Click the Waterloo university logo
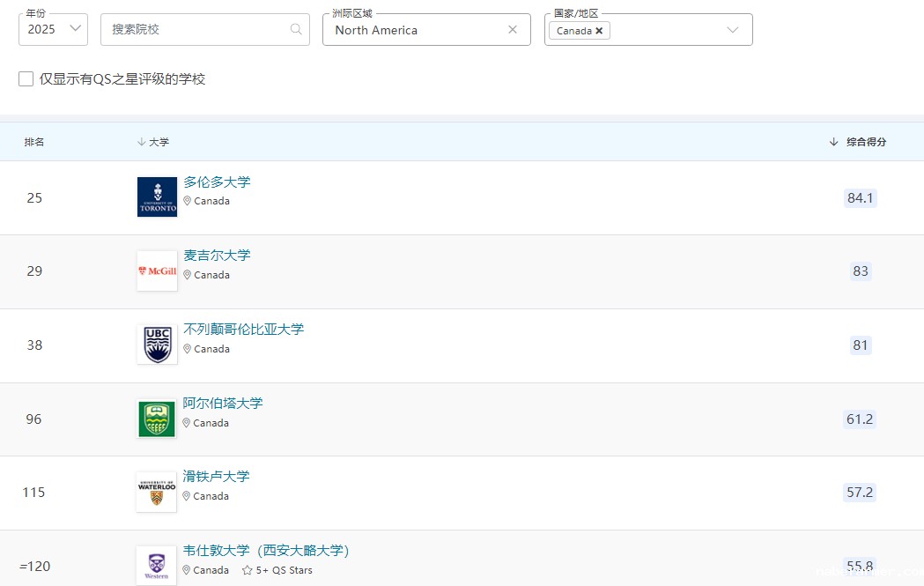Screen dimensions: 924x586 tap(156, 492)
